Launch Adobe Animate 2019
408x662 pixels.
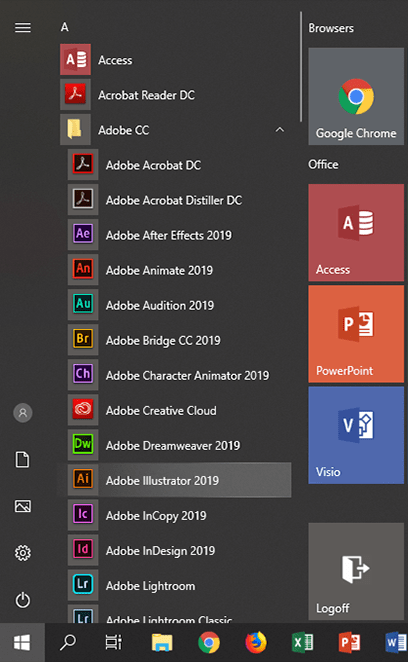[x=175, y=270]
